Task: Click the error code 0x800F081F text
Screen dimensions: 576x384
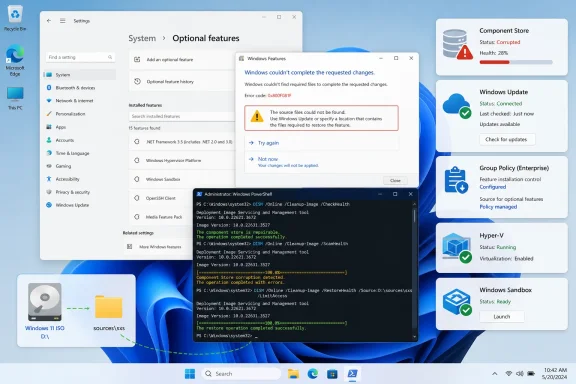Action: [x=279, y=96]
